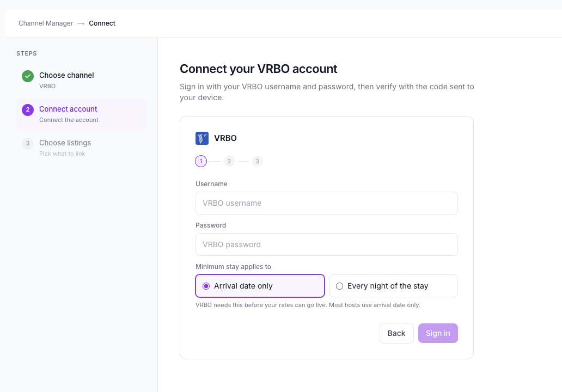Click the Connect breadcrumb item
This screenshot has width=562, height=392.
click(x=102, y=23)
